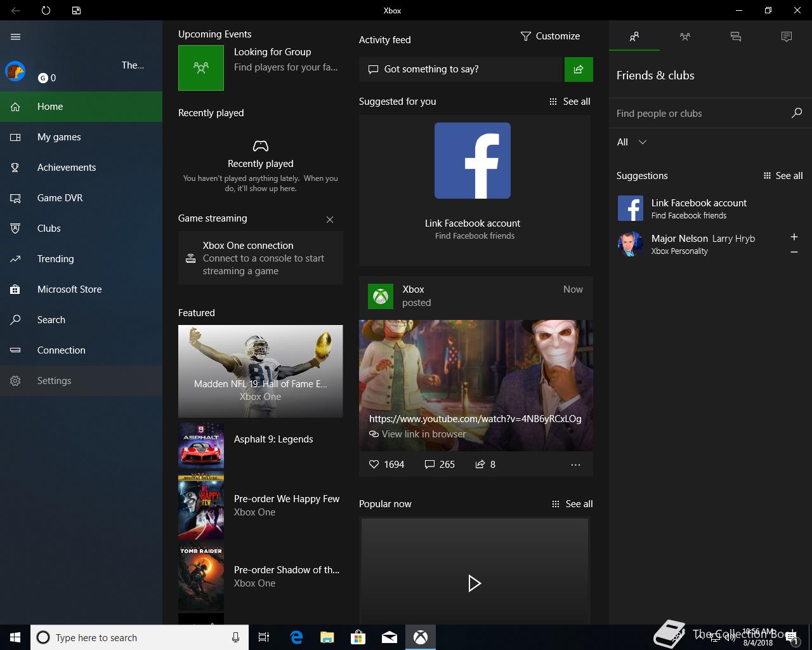Screen dimensions: 812x650
Task: Open Game DVR from sidebar
Action: 60,198
